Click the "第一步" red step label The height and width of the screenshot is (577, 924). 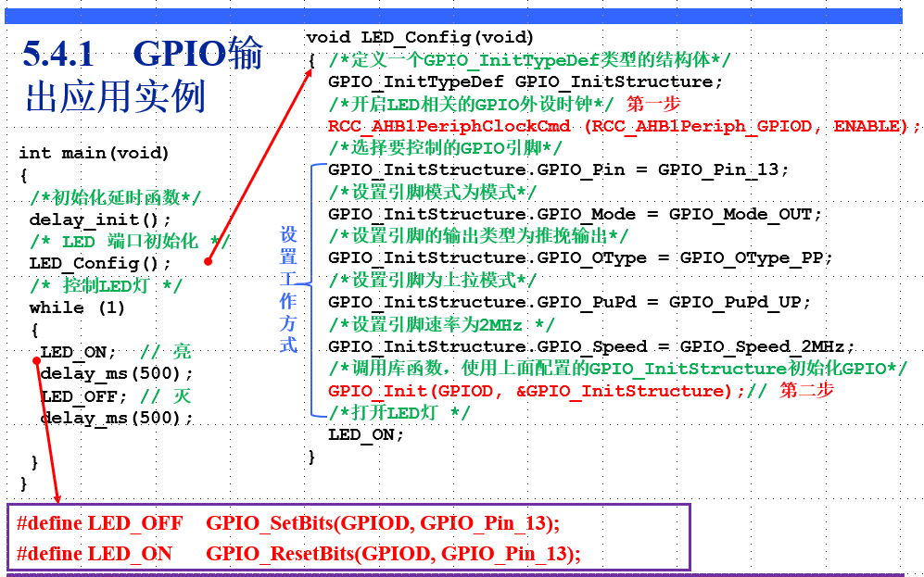pyautogui.click(x=654, y=104)
